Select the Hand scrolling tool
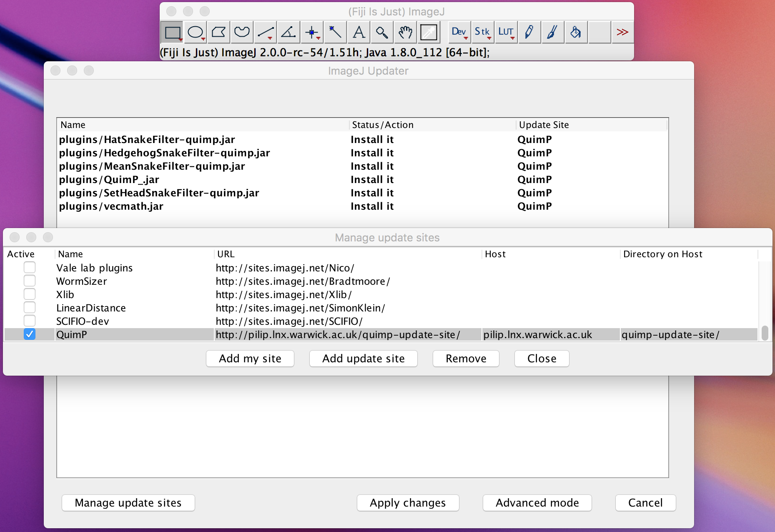Image resolution: width=775 pixels, height=532 pixels. 405,32
